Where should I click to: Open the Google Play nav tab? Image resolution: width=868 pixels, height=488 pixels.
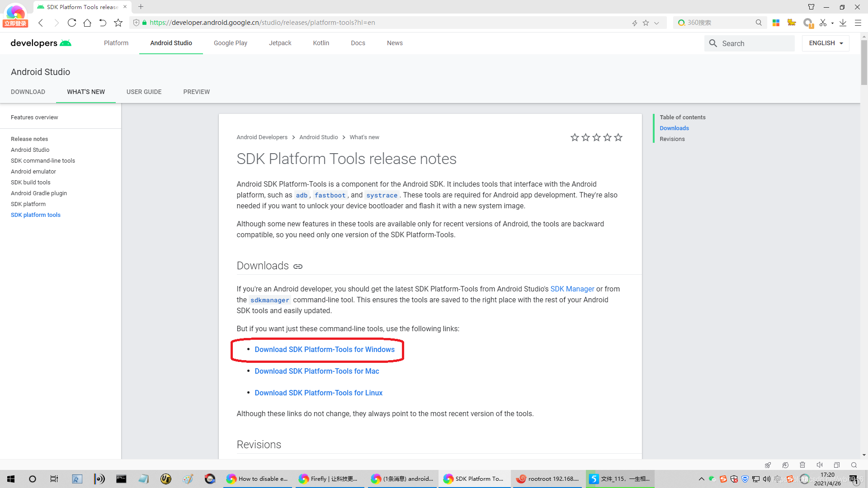click(x=230, y=43)
